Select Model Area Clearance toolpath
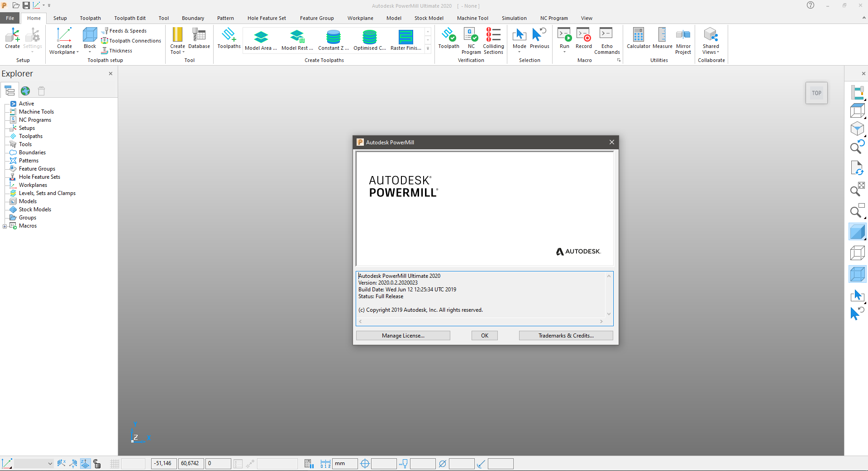 click(261, 40)
